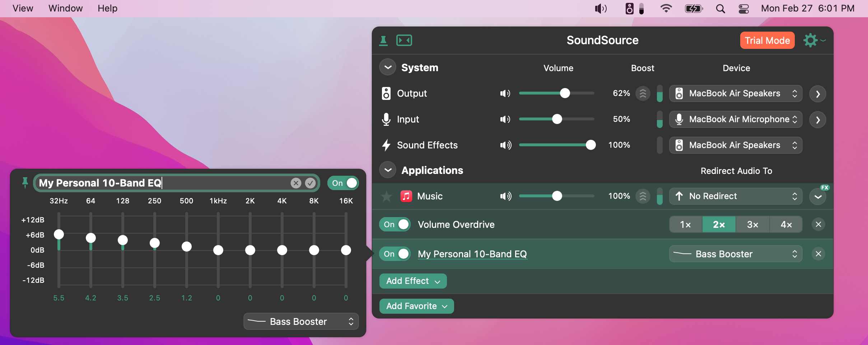868x345 pixels.
Task: Open the View menu
Action: 23,8
